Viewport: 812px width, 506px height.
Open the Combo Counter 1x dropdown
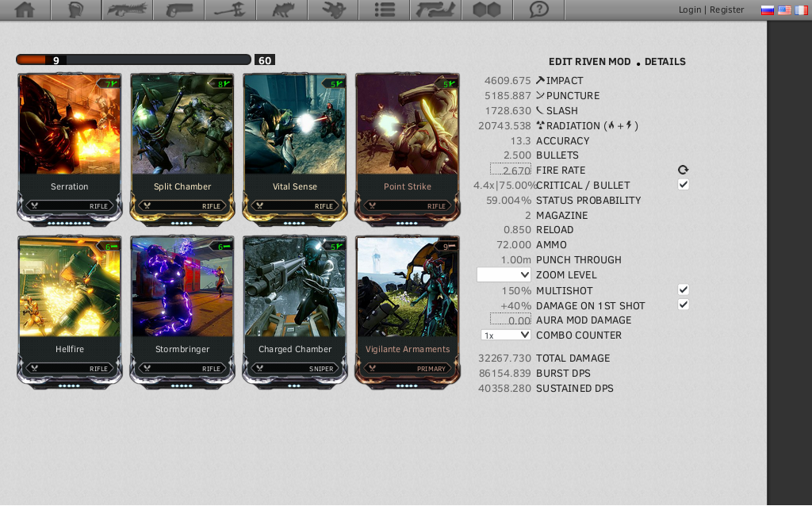[506, 335]
